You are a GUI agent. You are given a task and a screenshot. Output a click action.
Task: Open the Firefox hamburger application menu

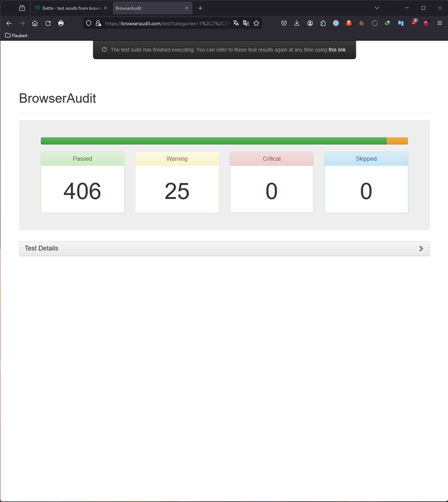click(440, 23)
